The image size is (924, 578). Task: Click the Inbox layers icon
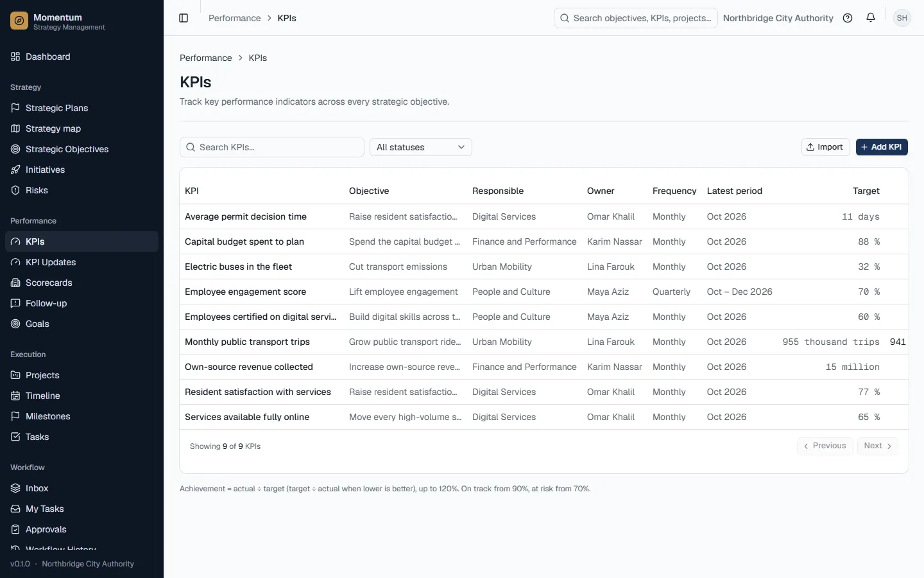[x=15, y=488]
